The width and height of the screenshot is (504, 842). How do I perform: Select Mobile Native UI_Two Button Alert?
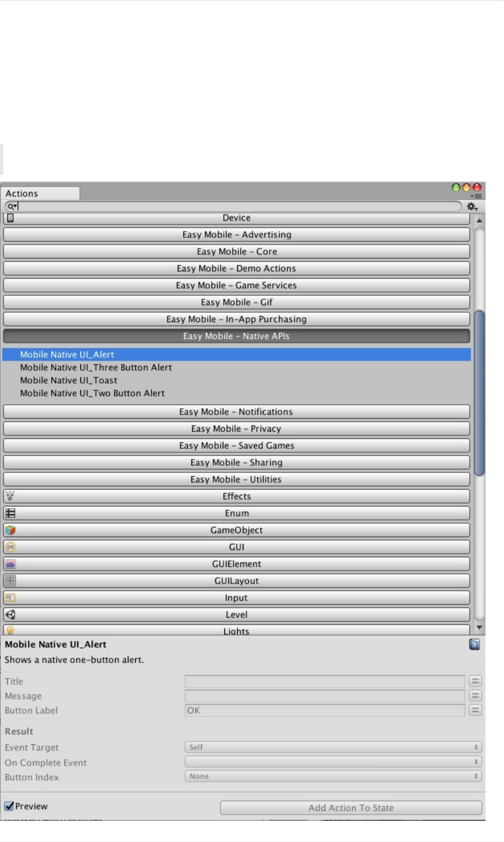(237, 393)
